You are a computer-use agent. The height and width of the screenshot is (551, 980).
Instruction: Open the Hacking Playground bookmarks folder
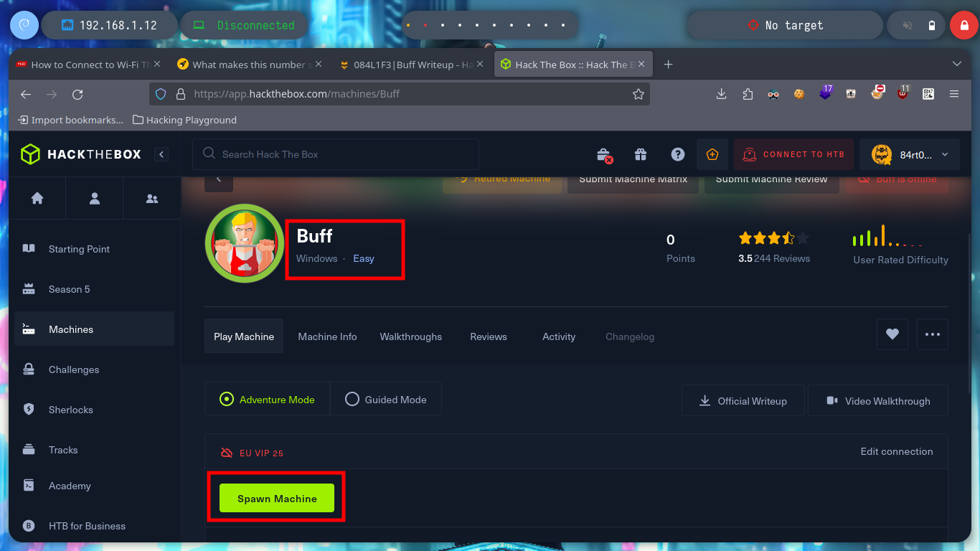point(185,120)
